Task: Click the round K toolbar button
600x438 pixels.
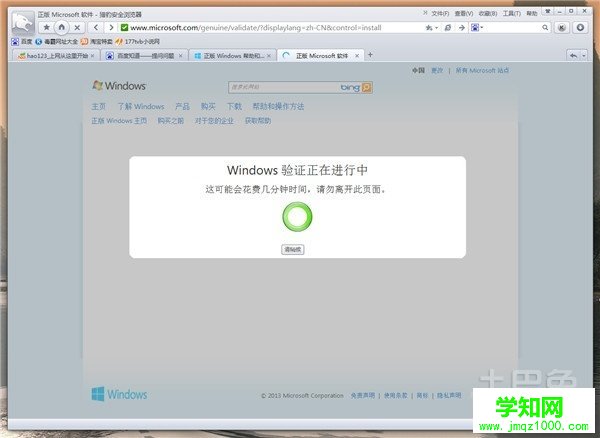Action: coord(562,28)
